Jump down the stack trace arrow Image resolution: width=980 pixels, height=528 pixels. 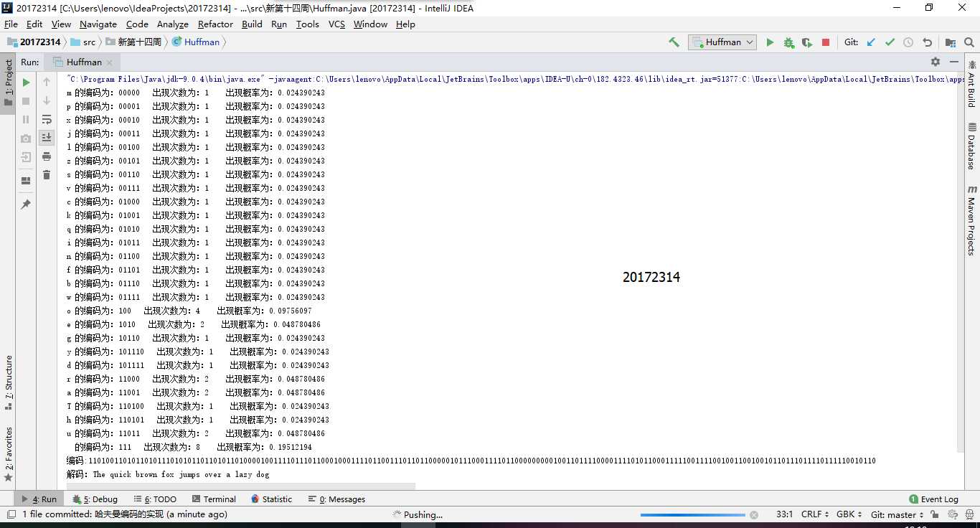click(47, 101)
